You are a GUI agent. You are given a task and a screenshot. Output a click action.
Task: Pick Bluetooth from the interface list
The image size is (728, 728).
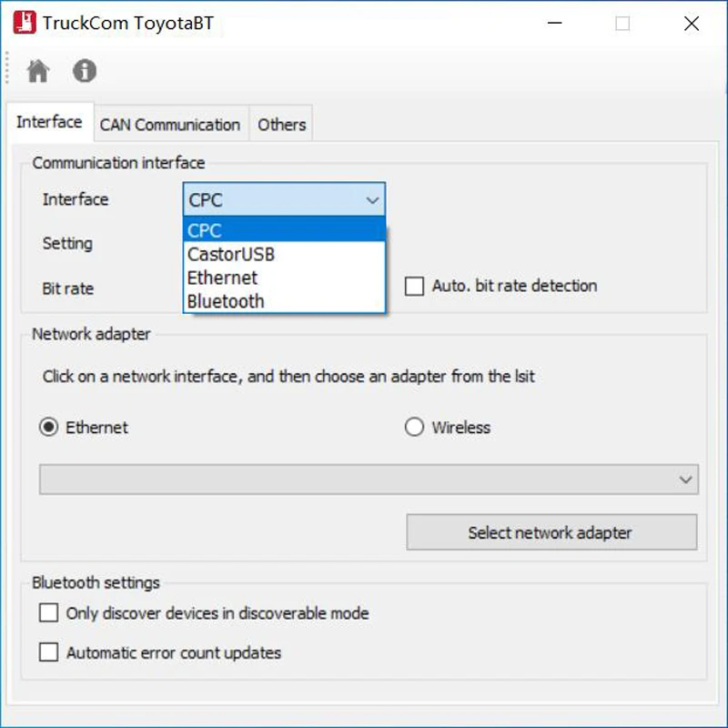click(284, 301)
